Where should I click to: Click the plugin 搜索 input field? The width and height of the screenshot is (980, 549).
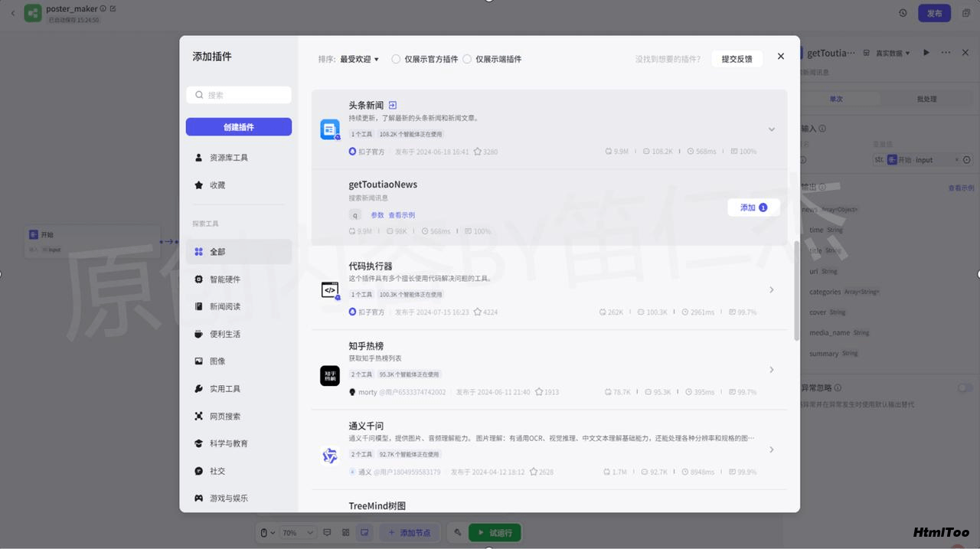click(x=239, y=95)
